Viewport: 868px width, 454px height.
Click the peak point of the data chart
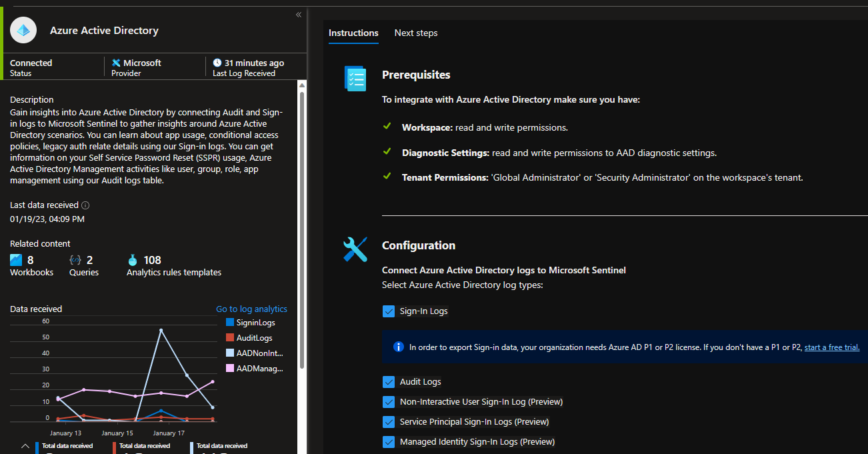161,330
